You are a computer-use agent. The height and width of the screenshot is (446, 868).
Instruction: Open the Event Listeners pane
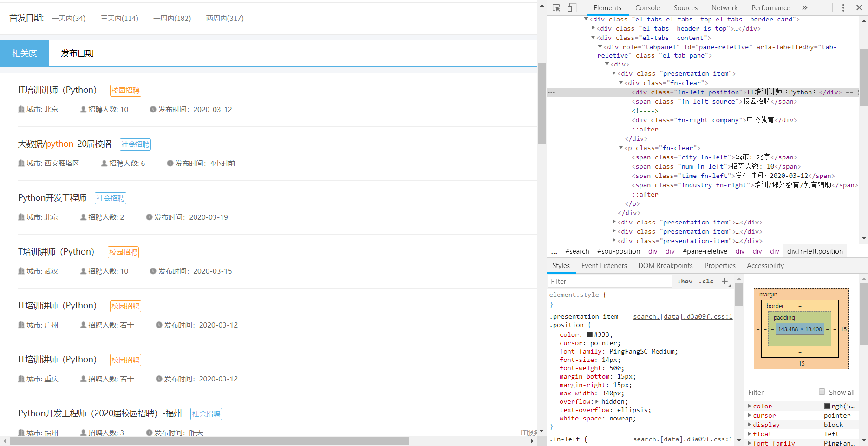[604, 266]
